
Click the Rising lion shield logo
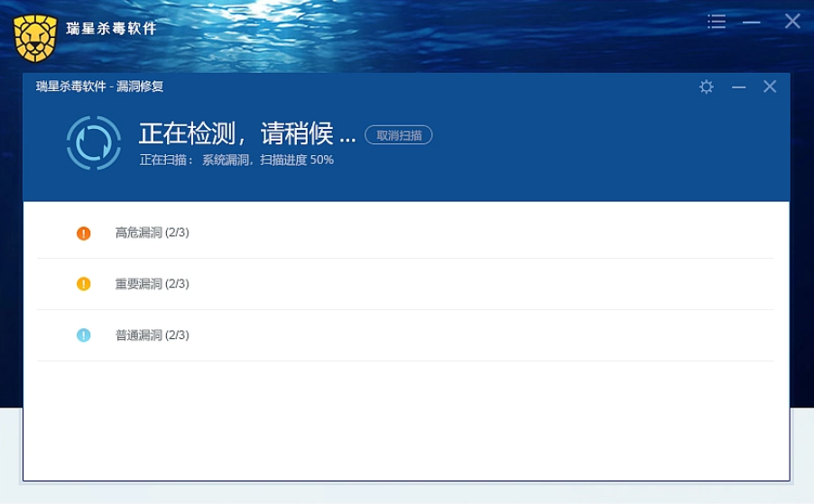click(x=35, y=39)
